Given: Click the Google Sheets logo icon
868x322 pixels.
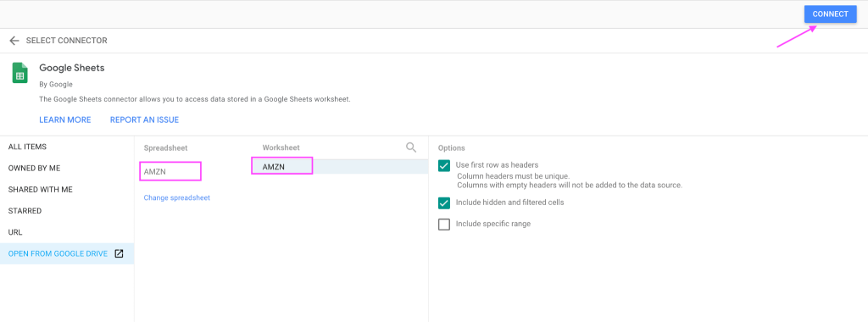Looking at the screenshot, I should pyautogui.click(x=20, y=73).
